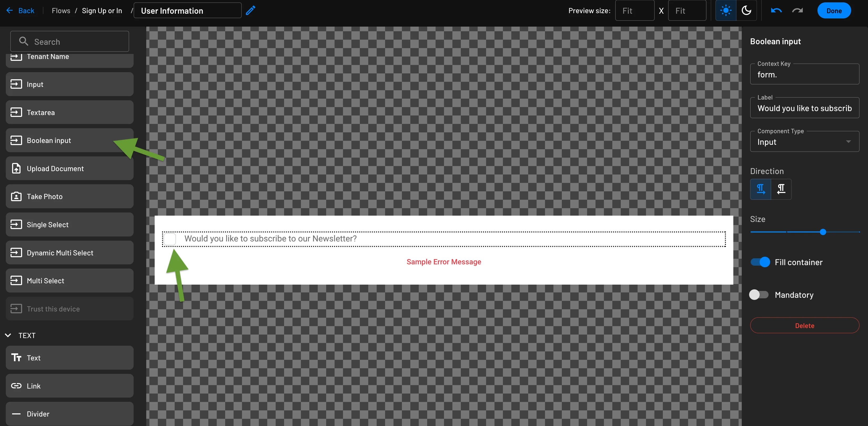Click the Delete button
The height and width of the screenshot is (426, 868).
pyautogui.click(x=804, y=325)
